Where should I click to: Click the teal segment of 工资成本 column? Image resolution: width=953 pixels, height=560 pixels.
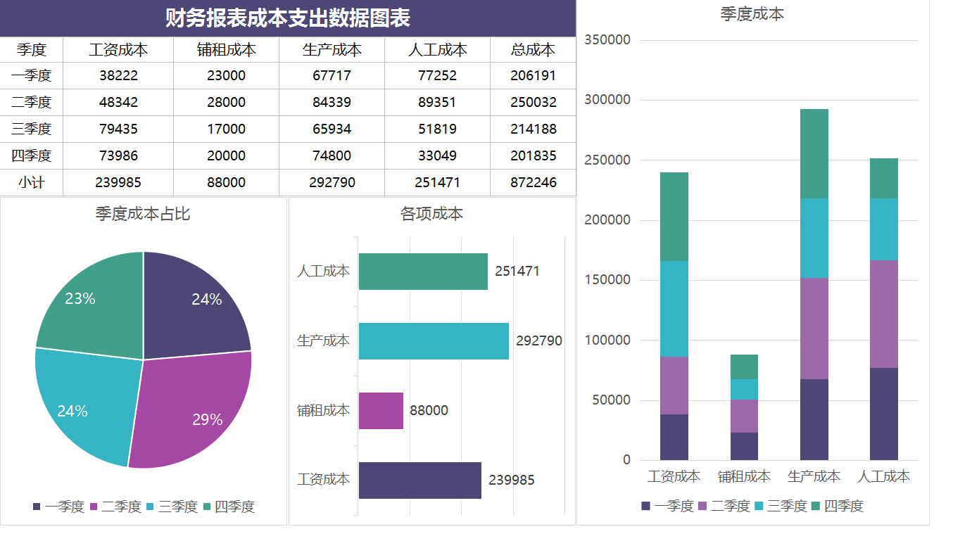coord(674,309)
